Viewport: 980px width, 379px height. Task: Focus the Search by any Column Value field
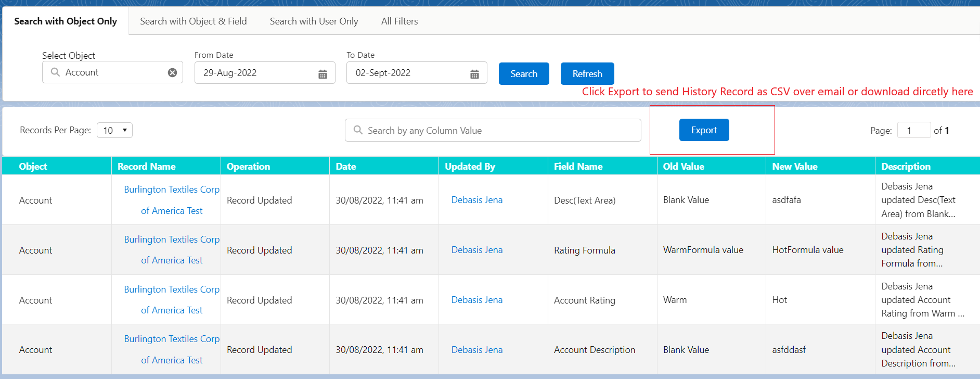499,131
